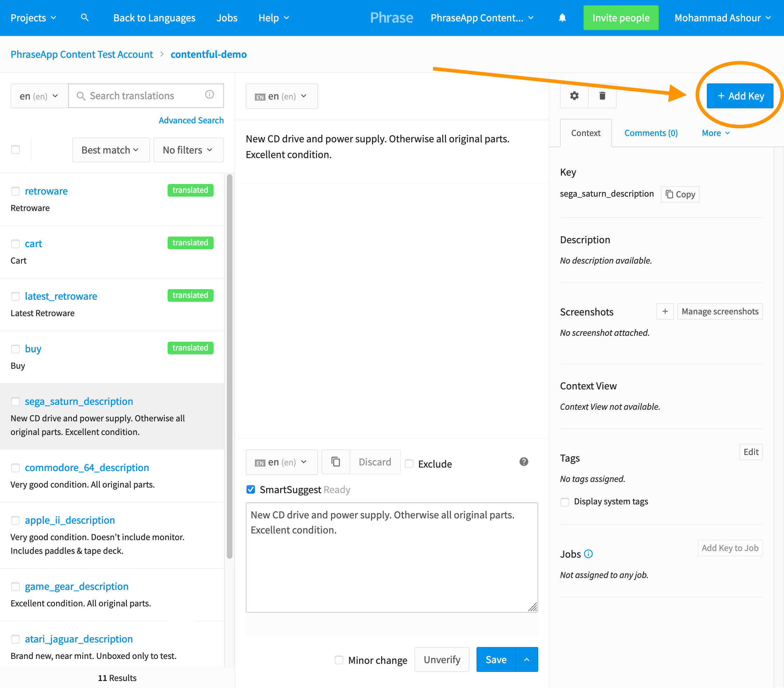Open the translation editor help question mark
This screenshot has height=694, width=784.
coord(524,462)
